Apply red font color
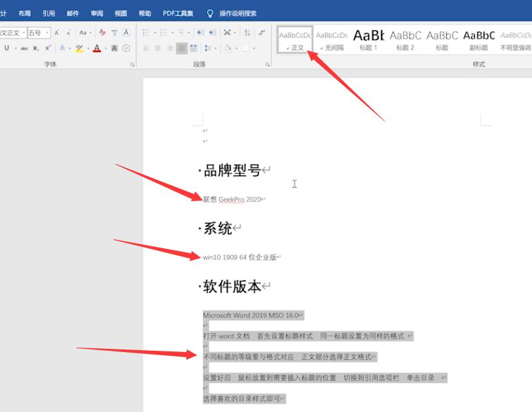The height and width of the screenshot is (412, 532). point(97,48)
